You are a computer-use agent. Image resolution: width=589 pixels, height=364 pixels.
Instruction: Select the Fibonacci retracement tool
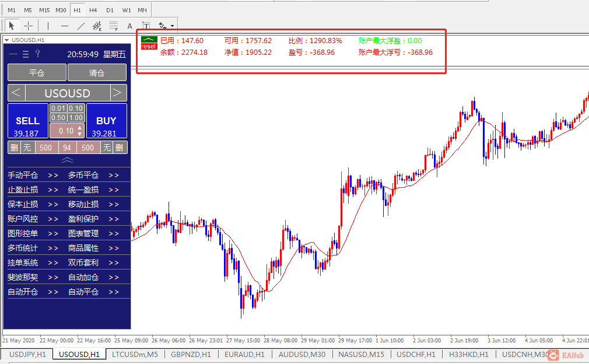pyautogui.click(x=114, y=26)
